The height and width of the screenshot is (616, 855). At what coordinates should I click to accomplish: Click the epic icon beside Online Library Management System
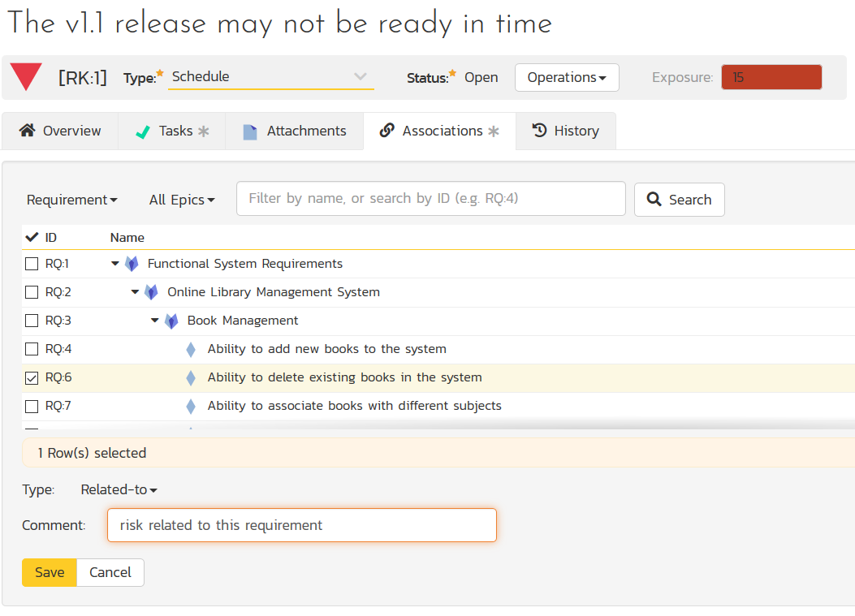coord(151,292)
